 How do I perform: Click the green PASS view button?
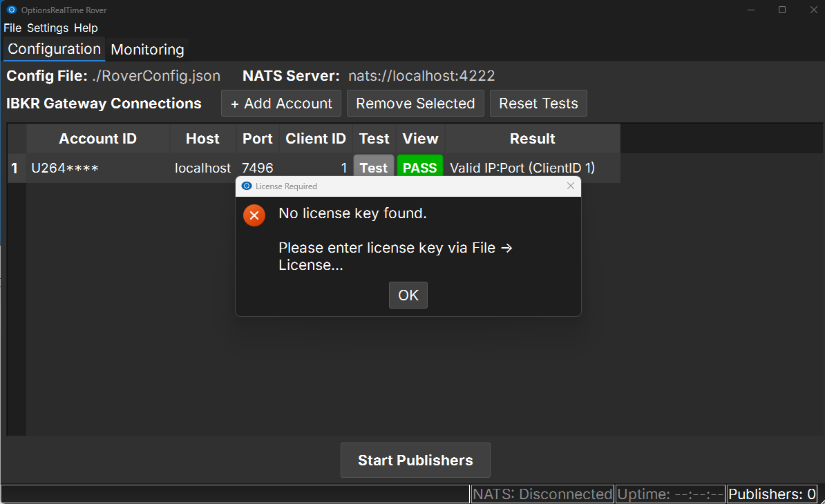[x=419, y=168]
